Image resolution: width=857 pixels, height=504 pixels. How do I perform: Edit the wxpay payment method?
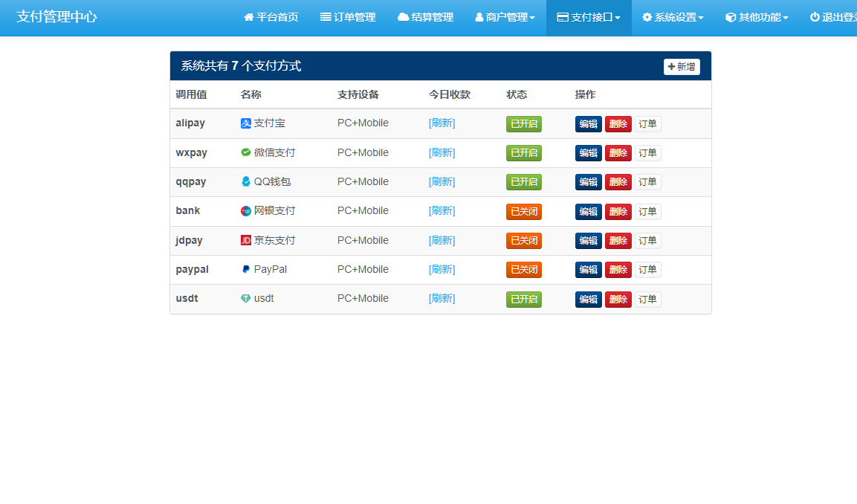(588, 153)
